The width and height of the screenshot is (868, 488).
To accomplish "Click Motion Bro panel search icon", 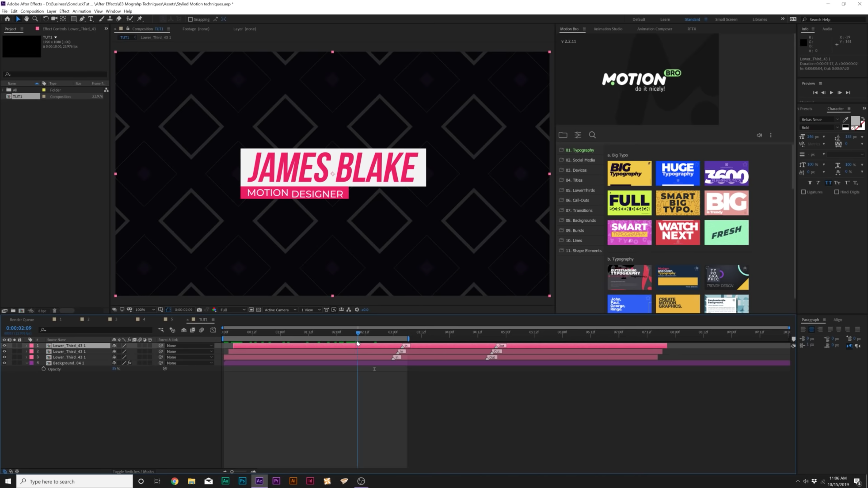I will (x=593, y=135).
